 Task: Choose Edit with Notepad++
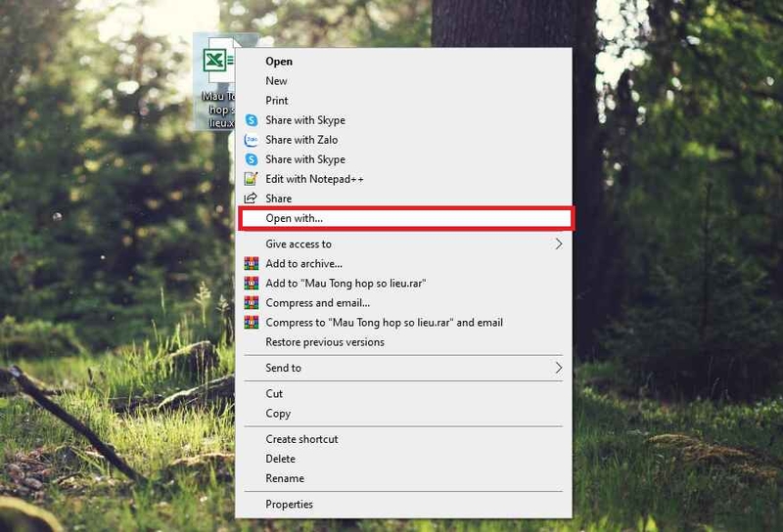(404, 179)
